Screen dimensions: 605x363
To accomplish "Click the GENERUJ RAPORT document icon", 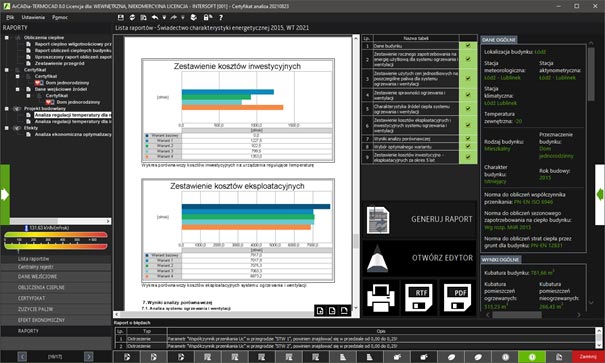I will [x=378, y=220].
